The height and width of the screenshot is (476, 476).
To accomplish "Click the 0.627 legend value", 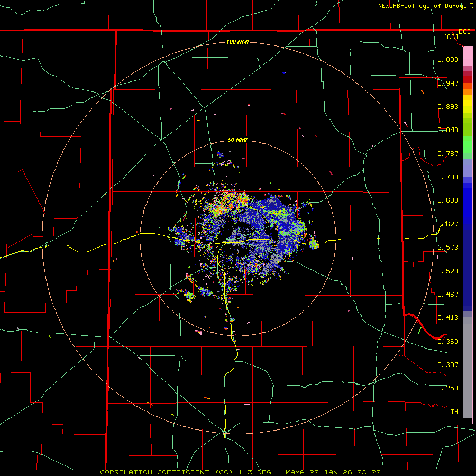I will pyautogui.click(x=448, y=224).
